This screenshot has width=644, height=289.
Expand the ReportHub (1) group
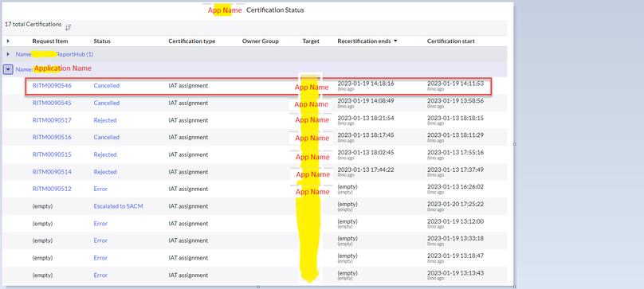tap(8, 54)
